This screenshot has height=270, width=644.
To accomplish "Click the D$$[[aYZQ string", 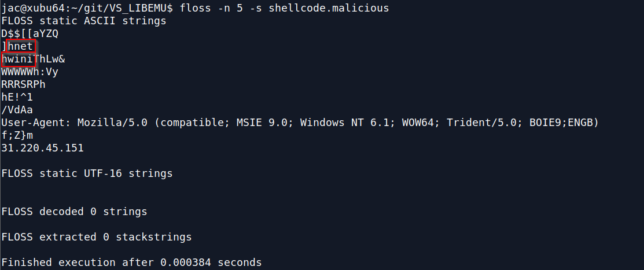I will tap(30, 34).
